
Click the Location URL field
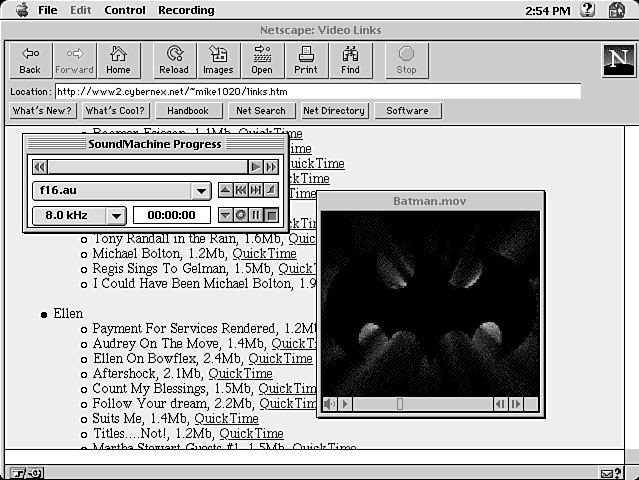click(x=317, y=91)
